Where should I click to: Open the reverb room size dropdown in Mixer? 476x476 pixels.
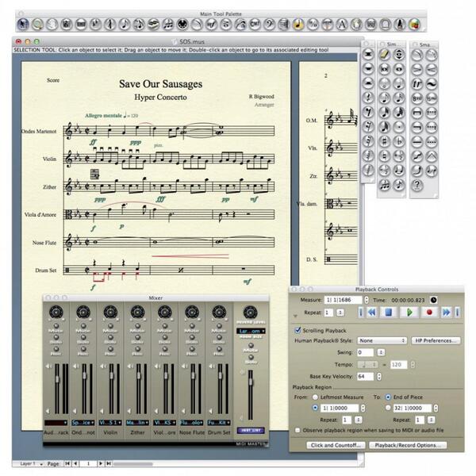coord(251,331)
